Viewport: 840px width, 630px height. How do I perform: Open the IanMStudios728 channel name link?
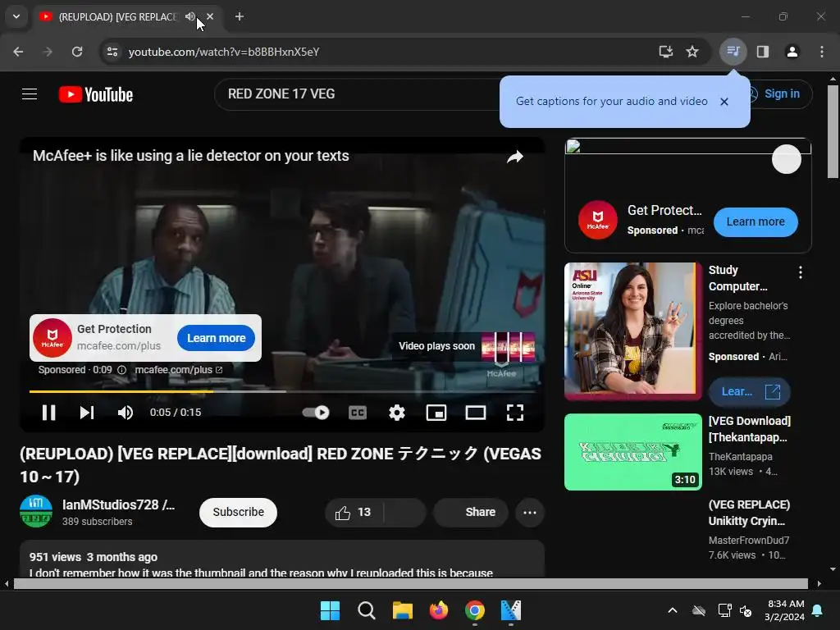click(x=118, y=504)
